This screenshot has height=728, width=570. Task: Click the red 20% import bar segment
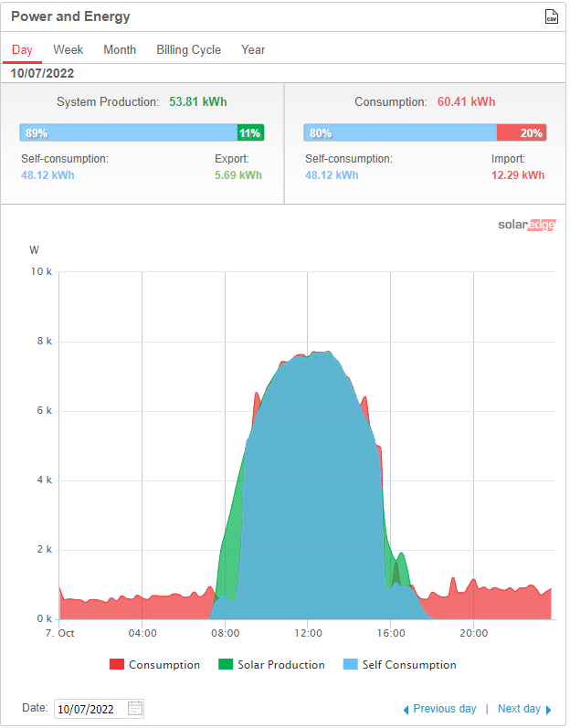point(522,133)
